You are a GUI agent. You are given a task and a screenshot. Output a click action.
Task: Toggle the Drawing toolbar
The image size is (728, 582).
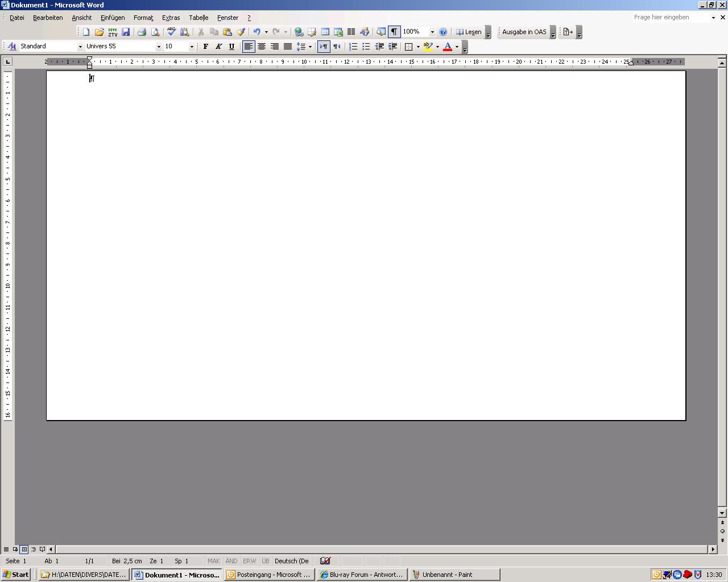365,32
